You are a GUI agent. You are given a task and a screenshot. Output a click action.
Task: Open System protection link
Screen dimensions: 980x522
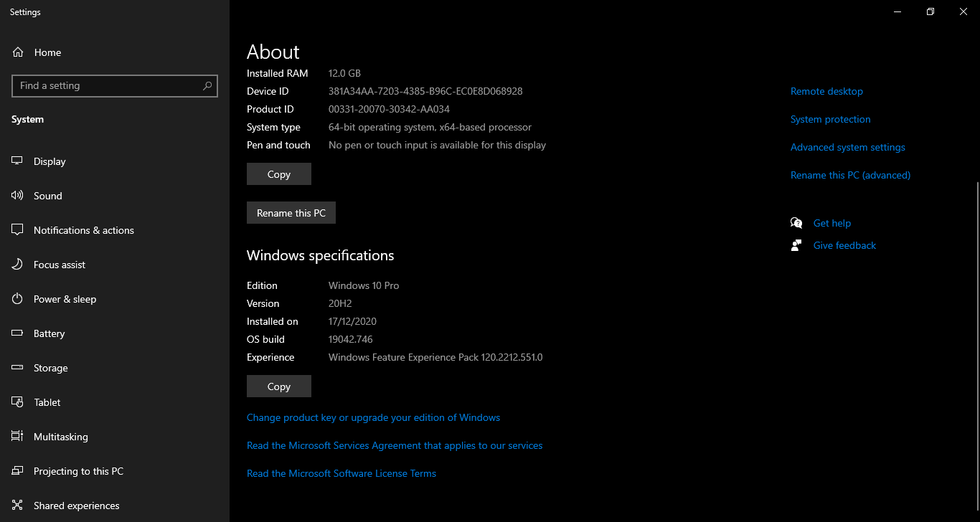[830, 119]
